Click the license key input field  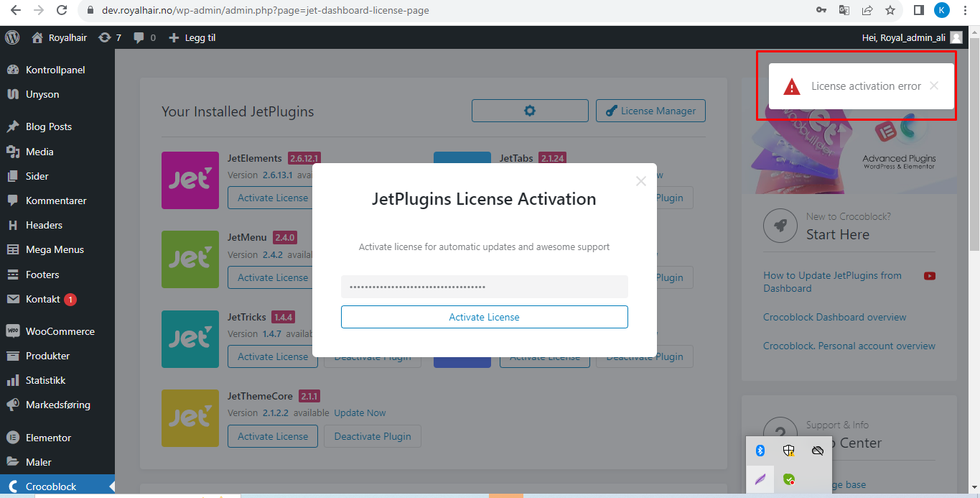[485, 287]
